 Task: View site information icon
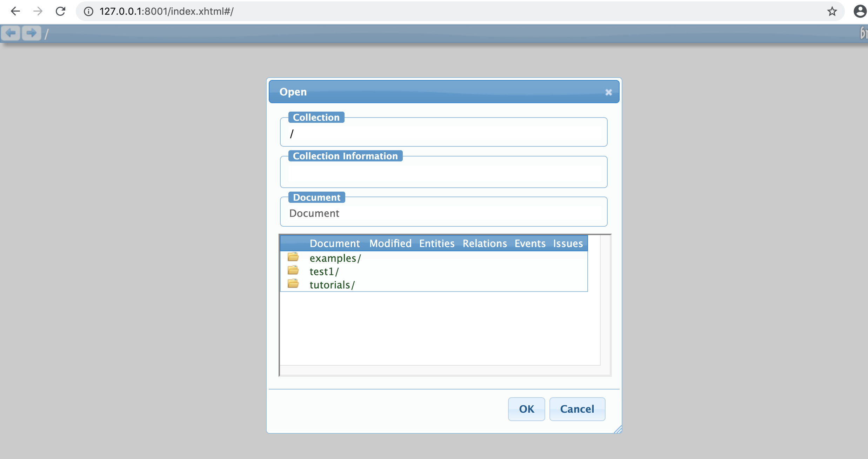[x=88, y=11]
